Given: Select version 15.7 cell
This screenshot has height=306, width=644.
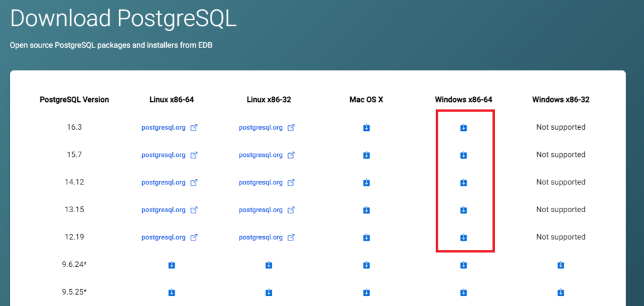Looking at the screenshot, I should [74, 155].
